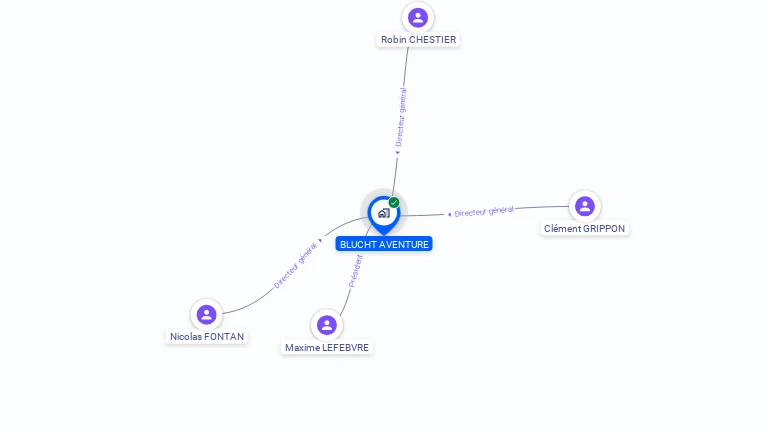The height and width of the screenshot is (432, 768).
Task: Click Nicolas FONTAN's person avatar icon
Action: click(206, 314)
